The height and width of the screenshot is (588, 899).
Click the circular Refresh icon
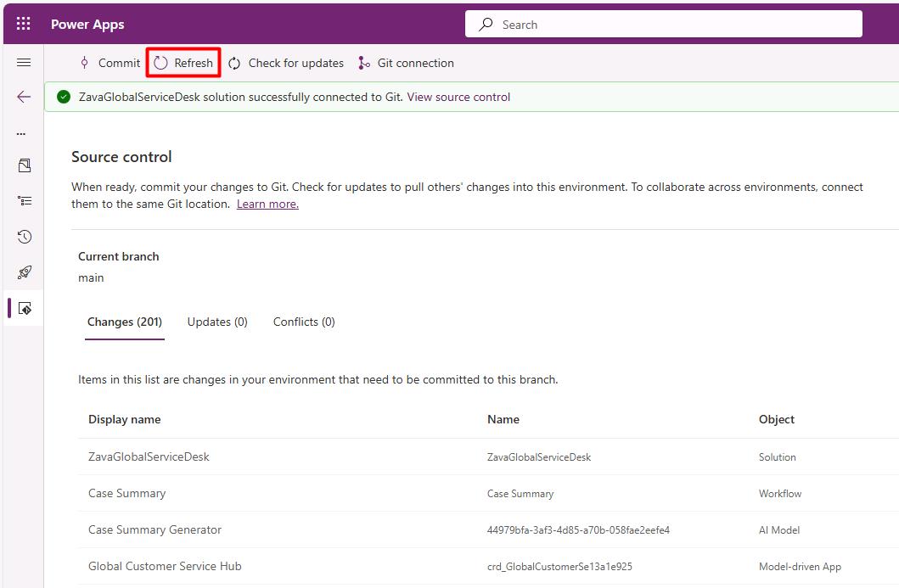click(160, 63)
